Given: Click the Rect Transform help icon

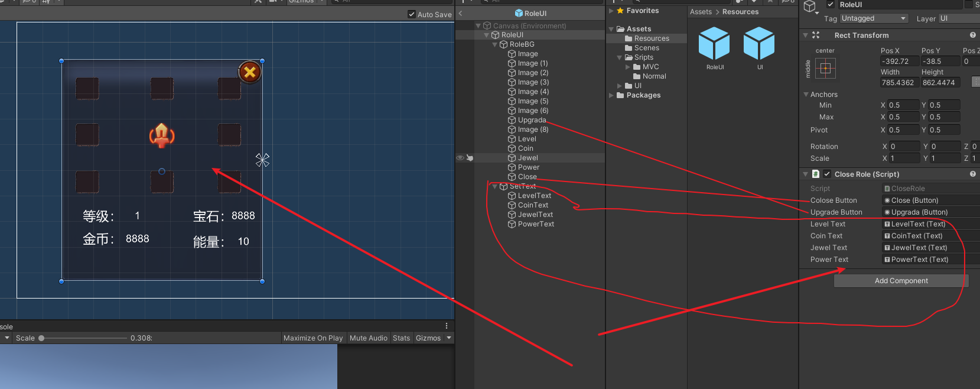Looking at the screenshot, I should click(x=973, y=35).
